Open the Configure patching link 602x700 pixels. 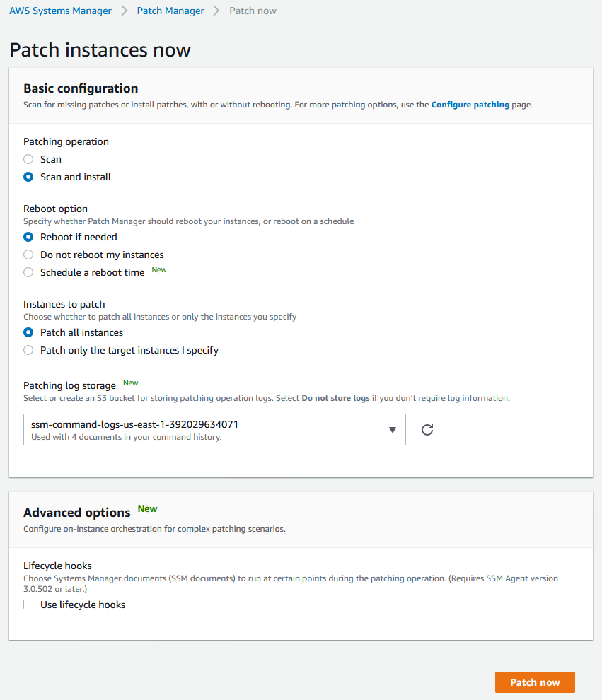[470, 105]
